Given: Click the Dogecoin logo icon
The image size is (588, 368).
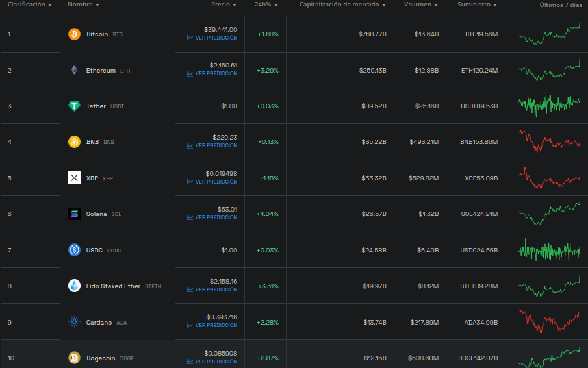Looking at the screenshot, I should coord(74,358).
